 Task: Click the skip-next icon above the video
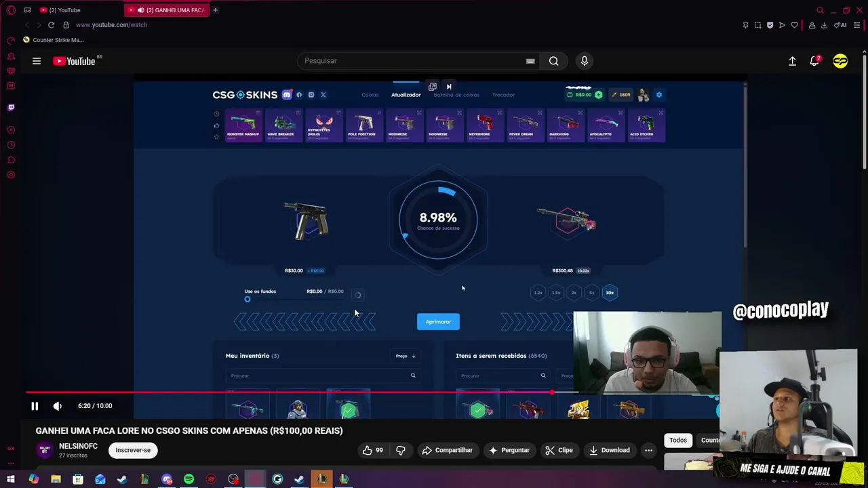coord(449,87)
